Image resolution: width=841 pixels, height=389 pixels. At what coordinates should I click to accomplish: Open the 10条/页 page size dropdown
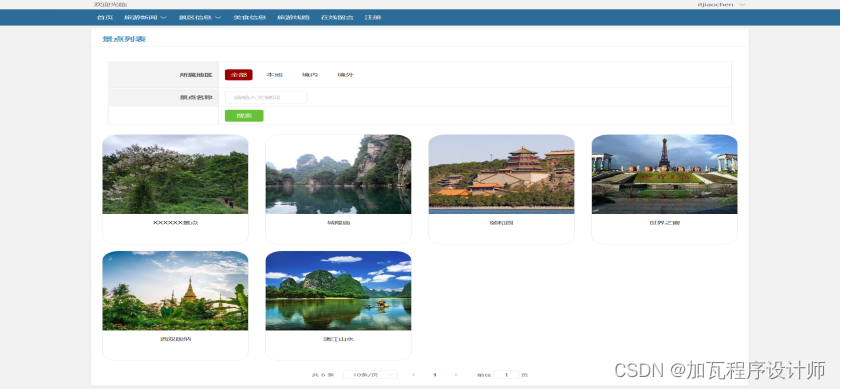370,375
